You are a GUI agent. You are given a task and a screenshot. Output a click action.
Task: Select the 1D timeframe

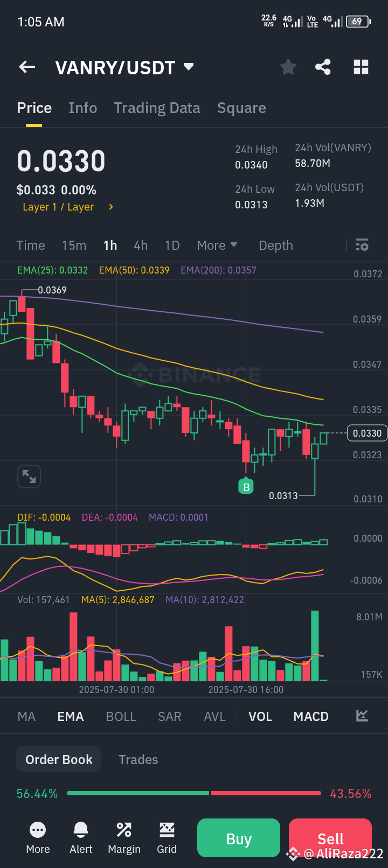pos(172,246)
